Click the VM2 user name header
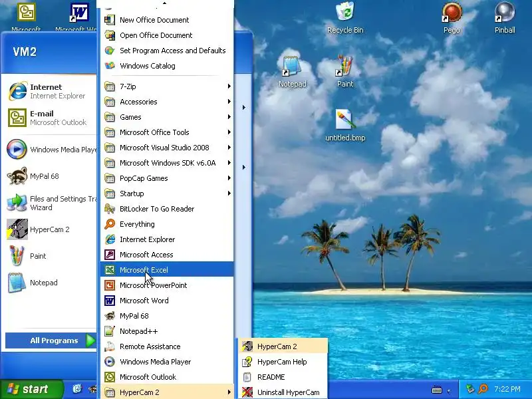 pyautogui.click(x=25, y=52)
